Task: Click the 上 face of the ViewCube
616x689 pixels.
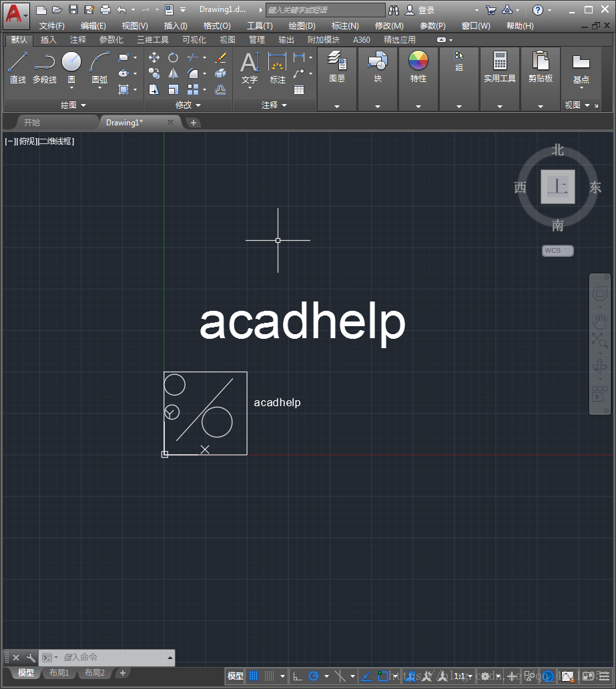Action: [557, 187]
